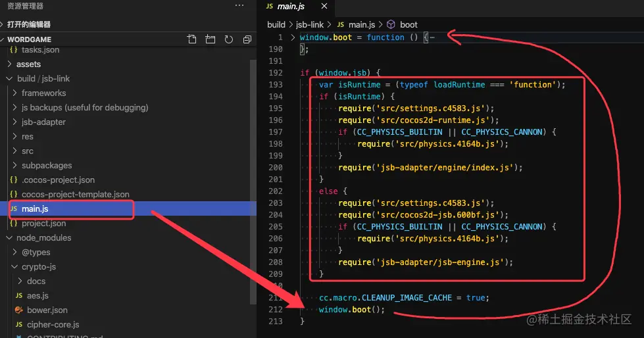Screen dimensions: 644x338
Task: Click the bower icon beside bower.json
Action: (19, 310)
